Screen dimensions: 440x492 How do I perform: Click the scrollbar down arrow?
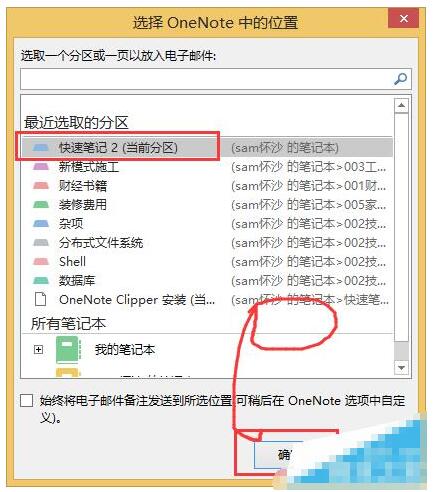coord(401,368)
